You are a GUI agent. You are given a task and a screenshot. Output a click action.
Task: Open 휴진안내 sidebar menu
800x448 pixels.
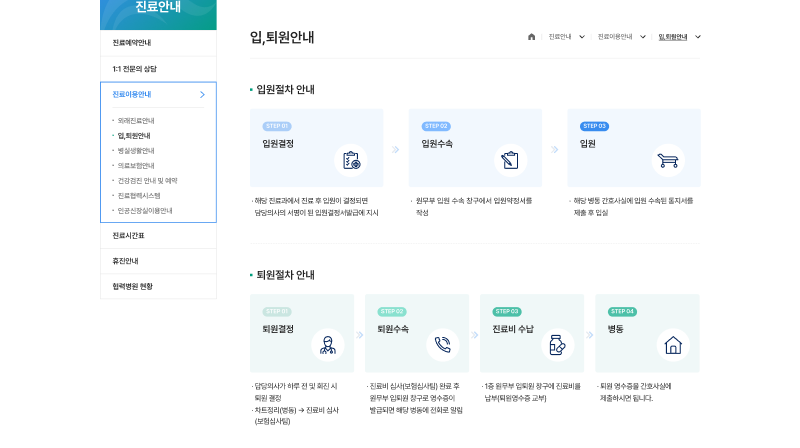tap(158, 261)
